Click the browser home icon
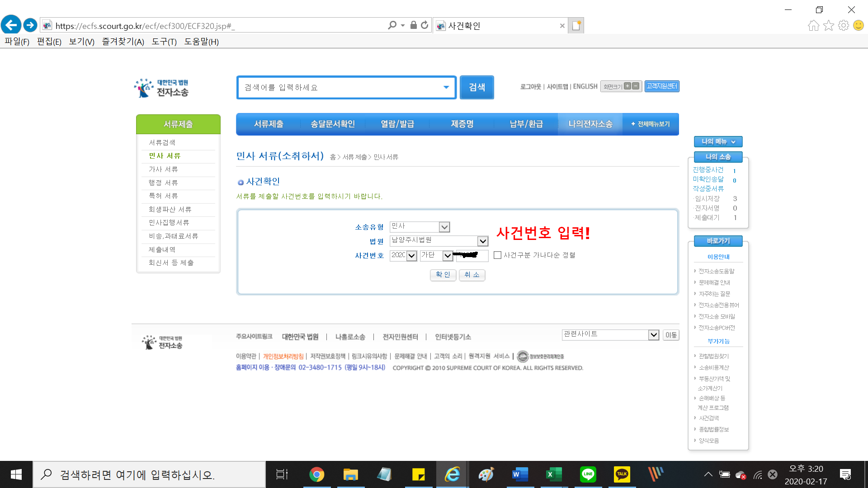The image size is (868, 488). click(813, 25)
